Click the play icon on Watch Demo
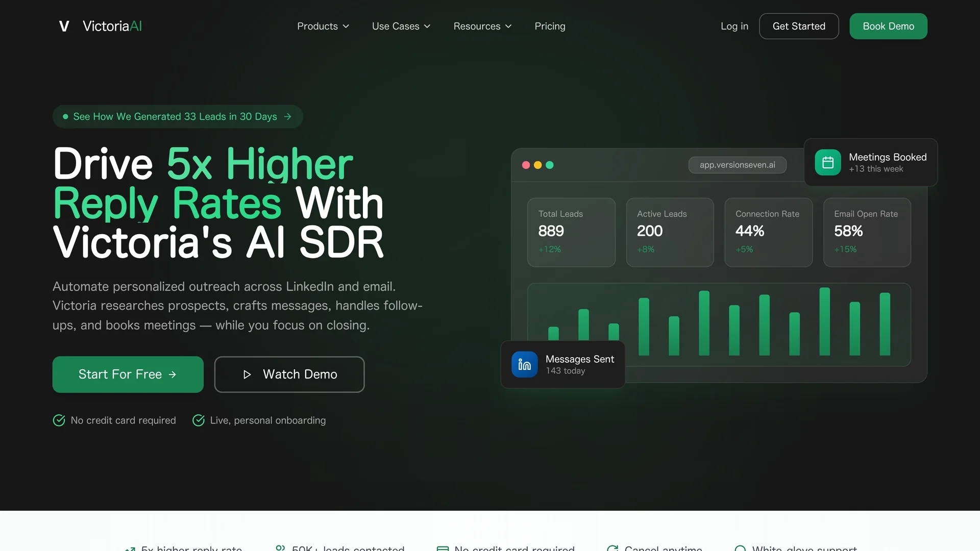The height and width of the screenshot is (551, 980). pos(247,374)
